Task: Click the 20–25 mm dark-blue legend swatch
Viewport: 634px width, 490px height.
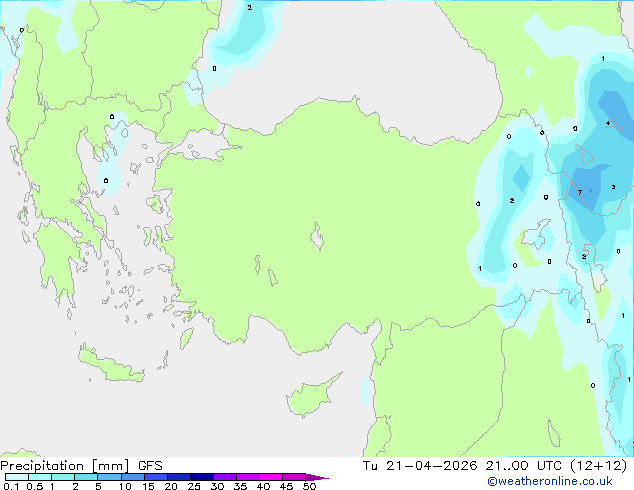Action: (x=179, y=477)
